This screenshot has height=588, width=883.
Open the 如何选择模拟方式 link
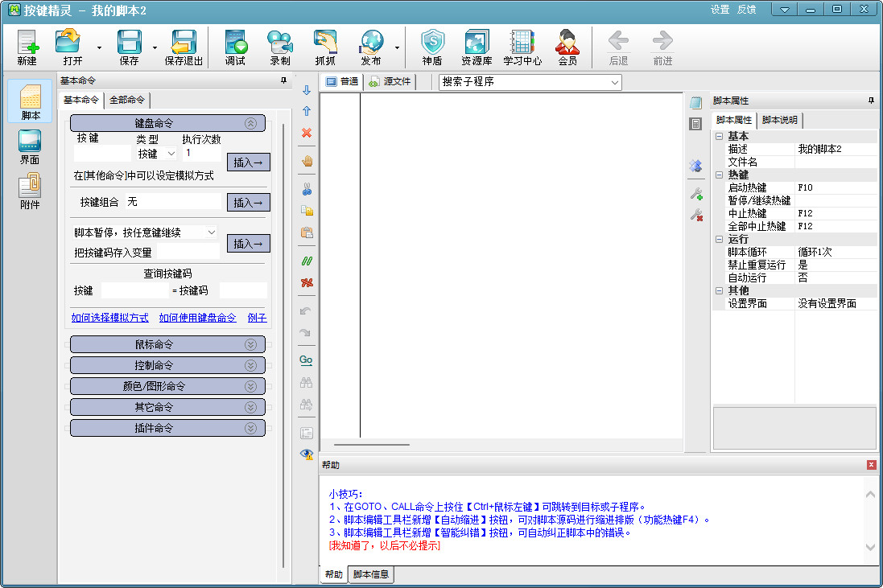(109, 318)
